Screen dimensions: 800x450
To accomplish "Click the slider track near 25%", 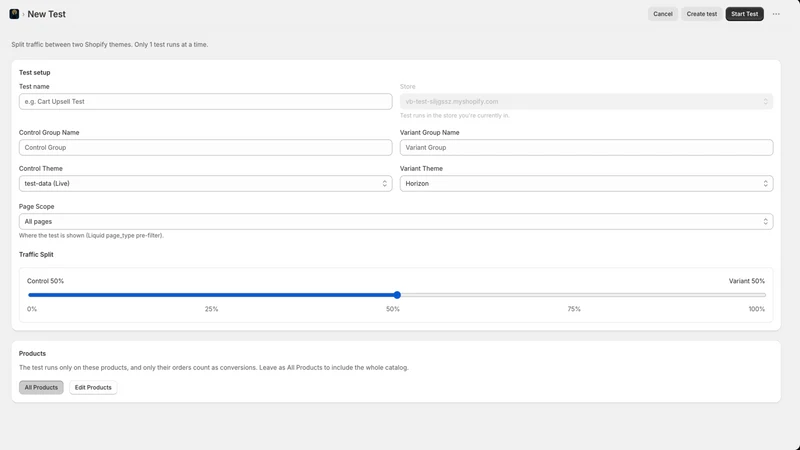I will click(x=213, y=295).
